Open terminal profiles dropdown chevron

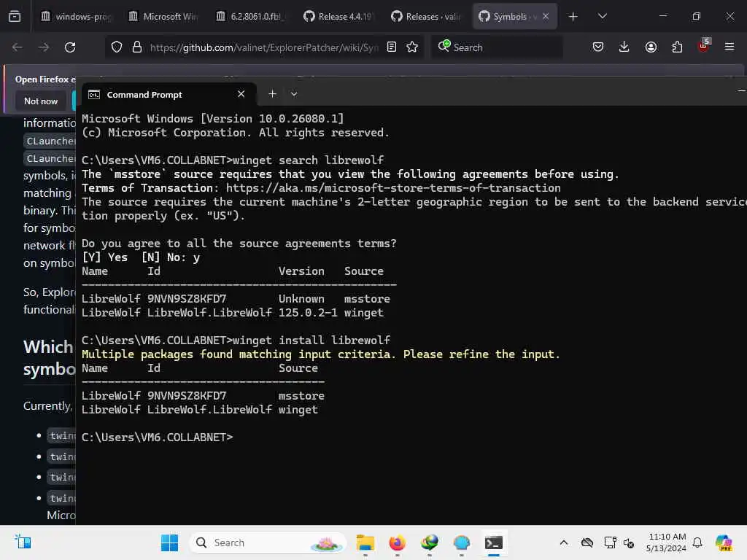coord(294,94)
